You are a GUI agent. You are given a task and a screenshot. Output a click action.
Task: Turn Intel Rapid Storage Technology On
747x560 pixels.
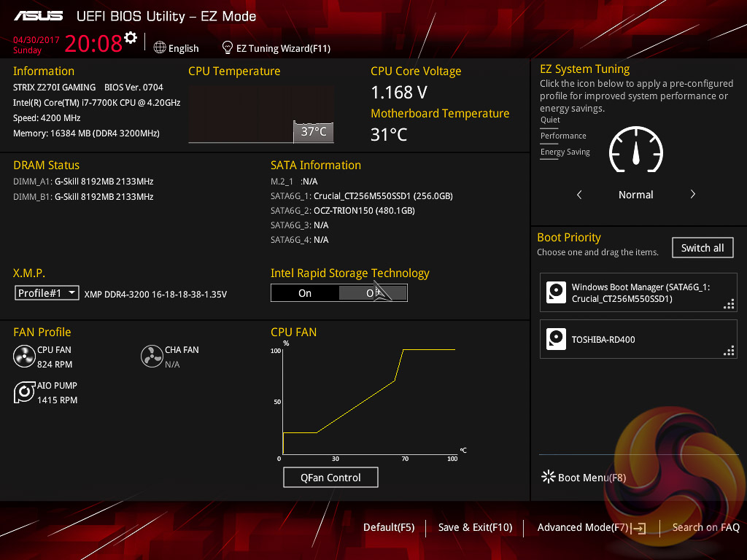[x=305, y=293]
